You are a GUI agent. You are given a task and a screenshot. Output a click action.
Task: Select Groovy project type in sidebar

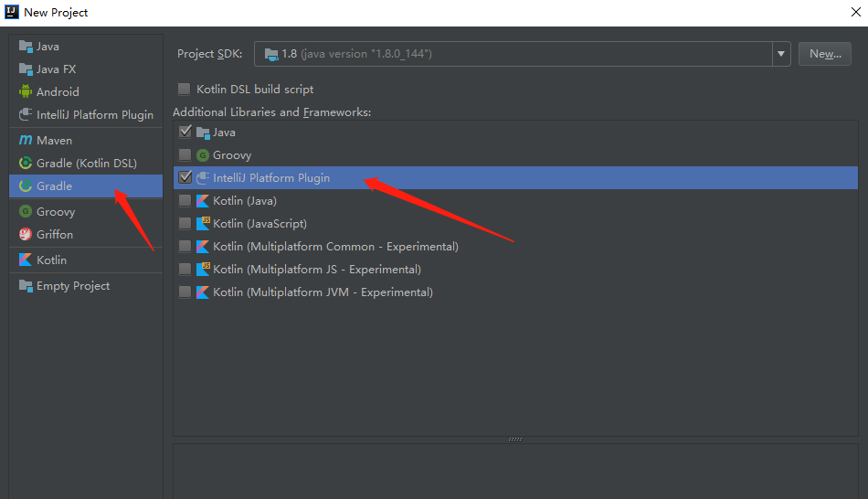coord(86,211)
